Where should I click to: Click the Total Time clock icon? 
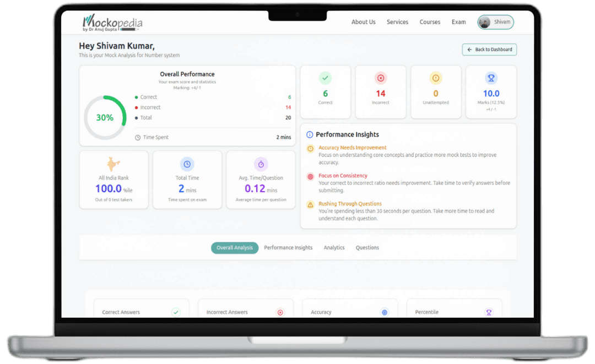(x=187, y=164)
